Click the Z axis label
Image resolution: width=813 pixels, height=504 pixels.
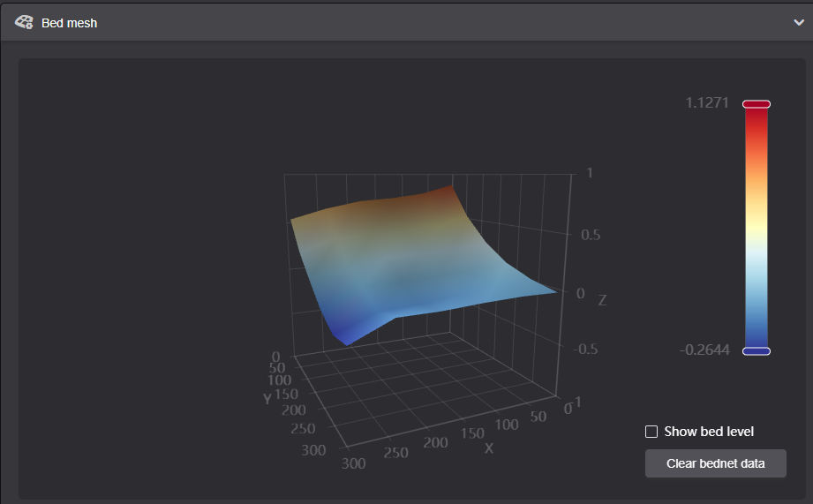point(602,300)
